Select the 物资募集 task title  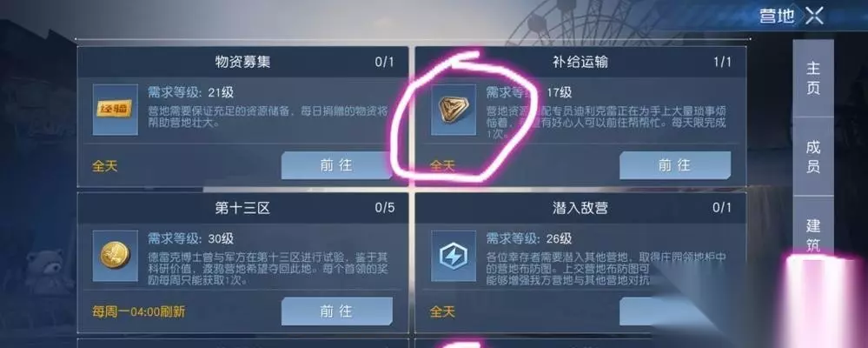[242, 62]
